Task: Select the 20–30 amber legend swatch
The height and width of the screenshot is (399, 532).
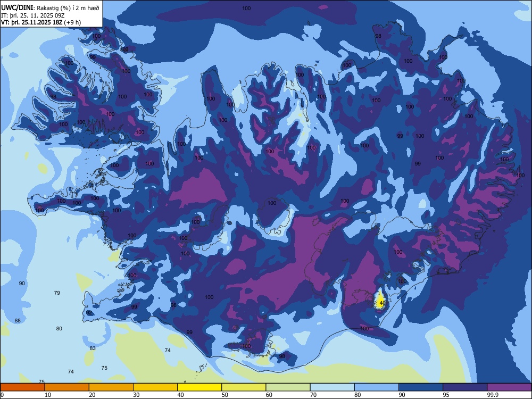Action: [111, 387]
